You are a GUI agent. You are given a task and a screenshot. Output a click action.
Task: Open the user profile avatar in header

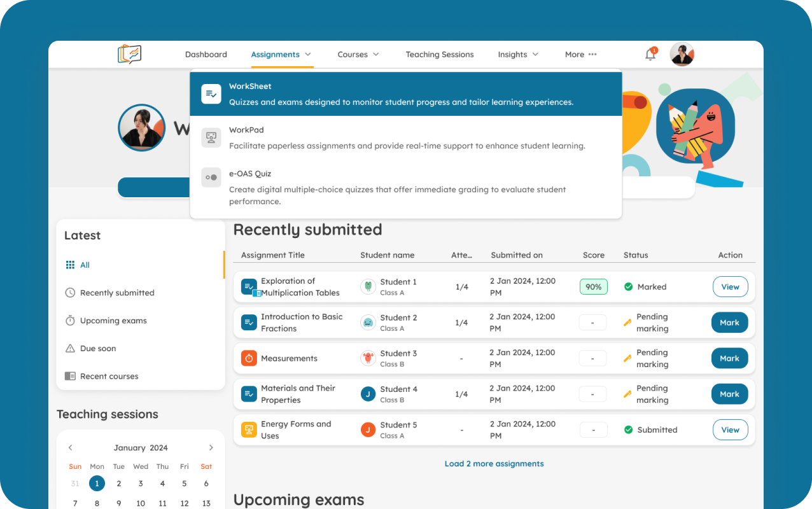pyautogui.click(x=682, y=55)
